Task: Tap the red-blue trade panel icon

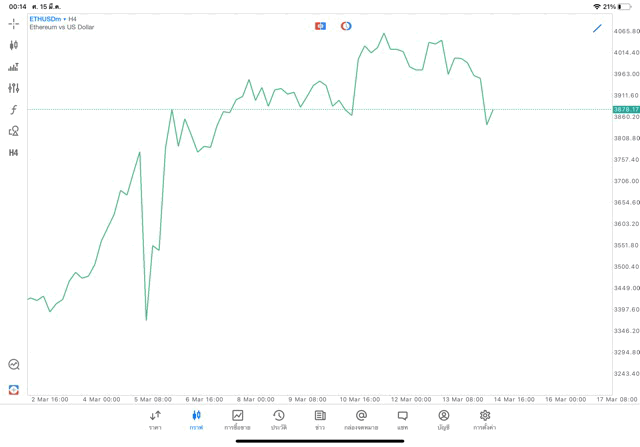Action: click(x=320, y=26)
